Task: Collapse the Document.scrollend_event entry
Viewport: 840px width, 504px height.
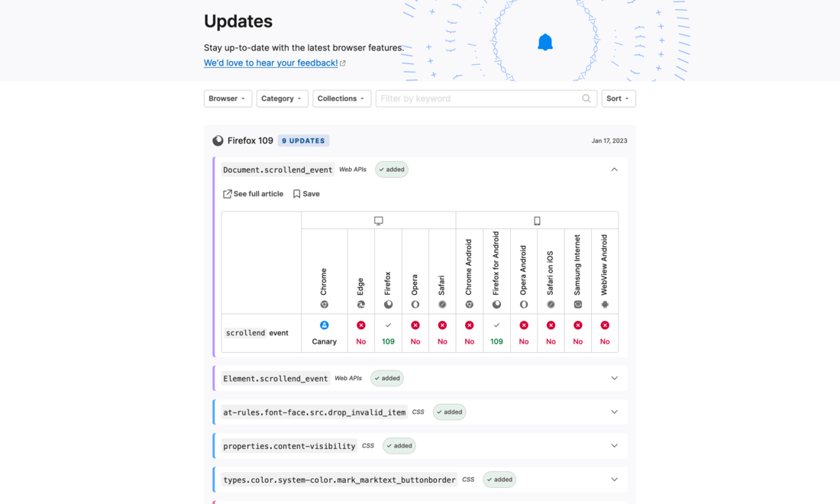Action: pyautogui.click(x=614, y=170)
